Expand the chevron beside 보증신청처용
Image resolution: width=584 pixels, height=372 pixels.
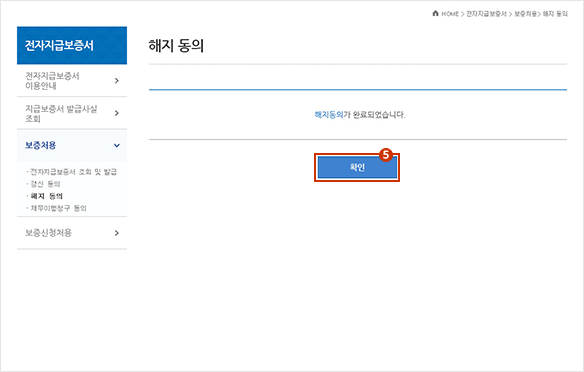[117, 233]
